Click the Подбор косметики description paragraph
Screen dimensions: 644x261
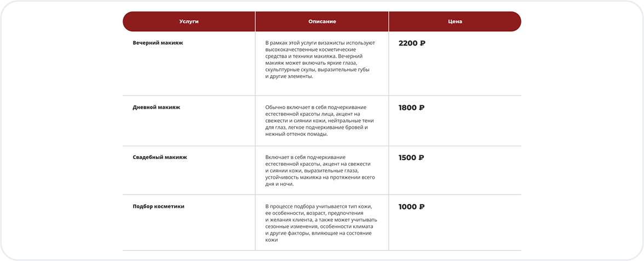point(320,223)
